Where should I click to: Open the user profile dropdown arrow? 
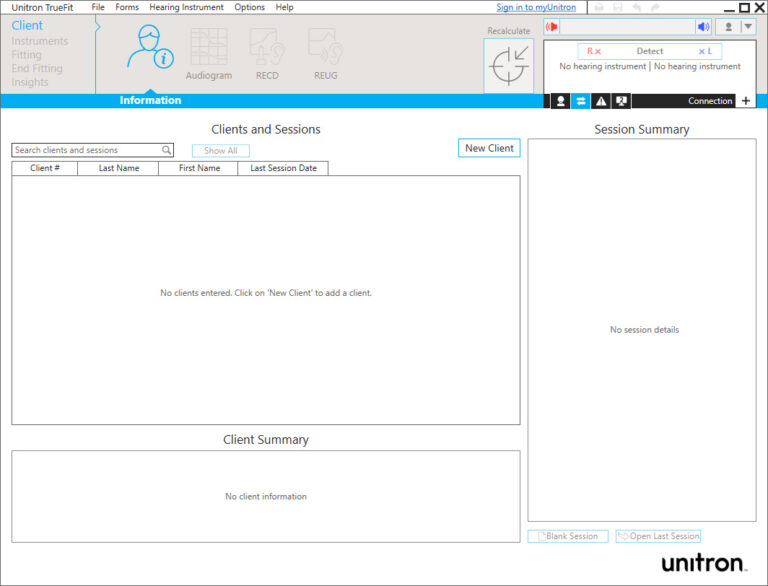point(747,27)
